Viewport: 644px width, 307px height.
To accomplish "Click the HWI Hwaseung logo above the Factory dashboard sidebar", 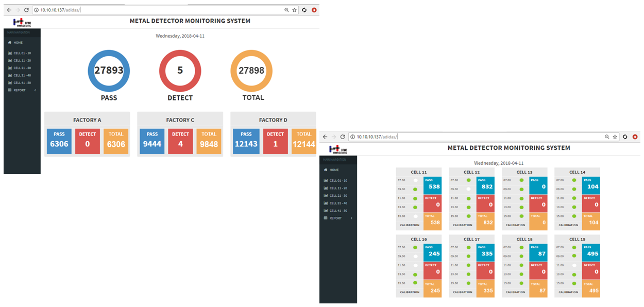I will pos(22,22).
